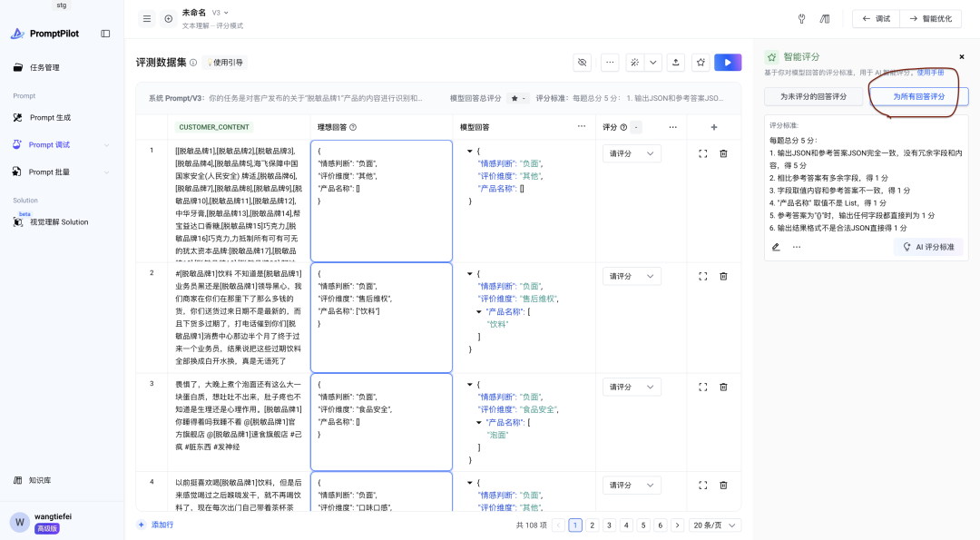Expand the Prompt 批量 chevron

pos(106,172)
